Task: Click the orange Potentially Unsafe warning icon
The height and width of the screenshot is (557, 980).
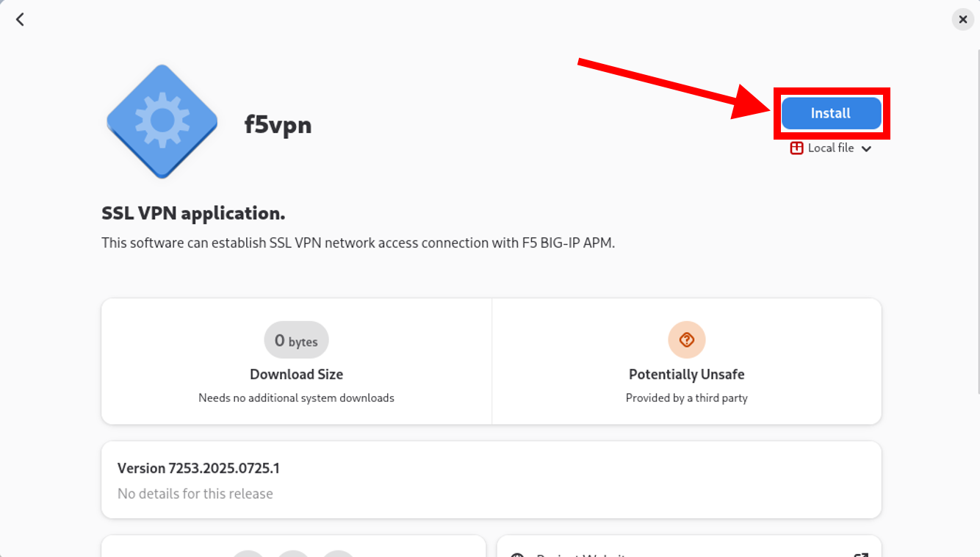Action: pyautogui.click(x=687, y=339)
